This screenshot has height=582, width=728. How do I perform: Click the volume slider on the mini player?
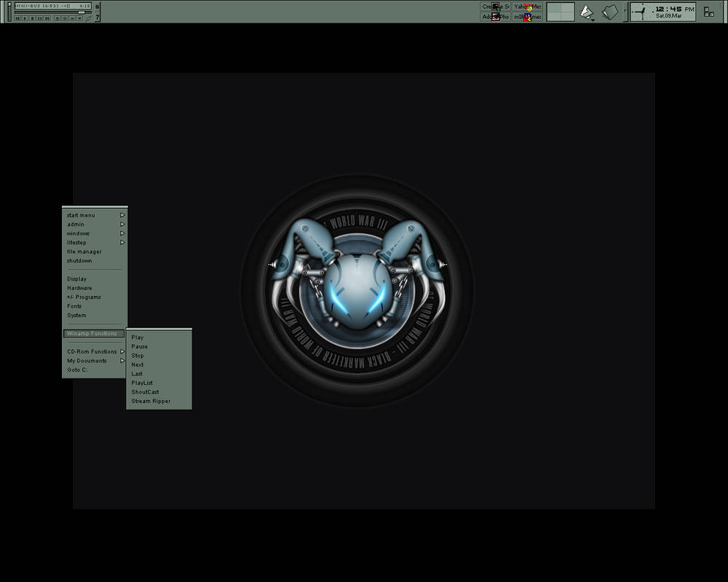(x=8, y=10)
